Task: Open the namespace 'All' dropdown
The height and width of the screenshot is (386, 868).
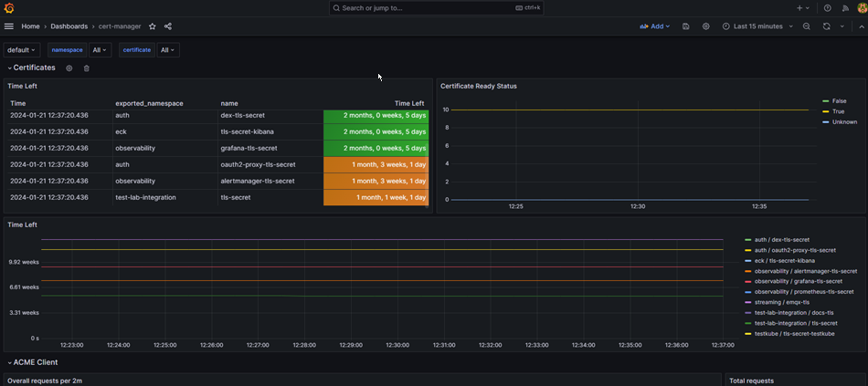Action: point(101,50)
